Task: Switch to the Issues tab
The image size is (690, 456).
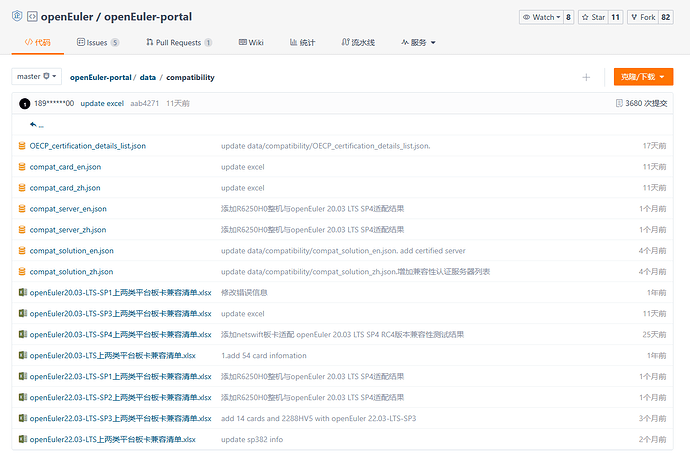Action: pos(98,43)
